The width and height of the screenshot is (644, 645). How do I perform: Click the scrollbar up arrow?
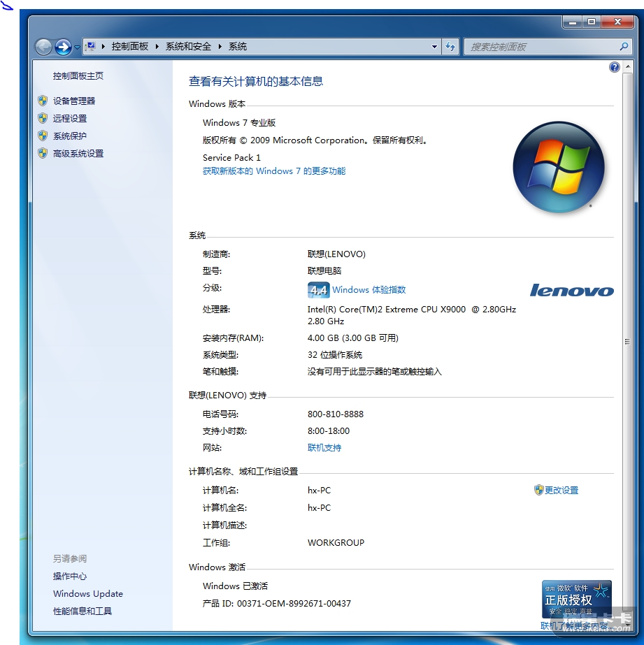pyautogui.click(x=627, y=66)
